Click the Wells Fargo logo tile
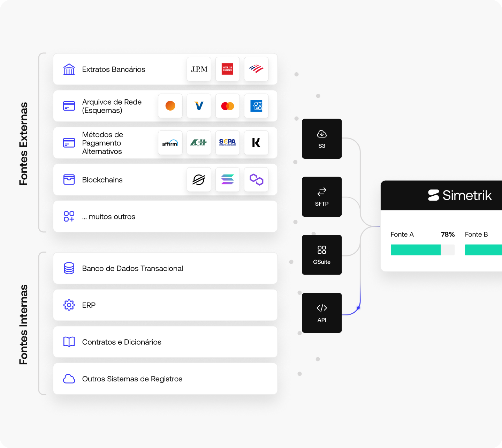 pos(228,69)
